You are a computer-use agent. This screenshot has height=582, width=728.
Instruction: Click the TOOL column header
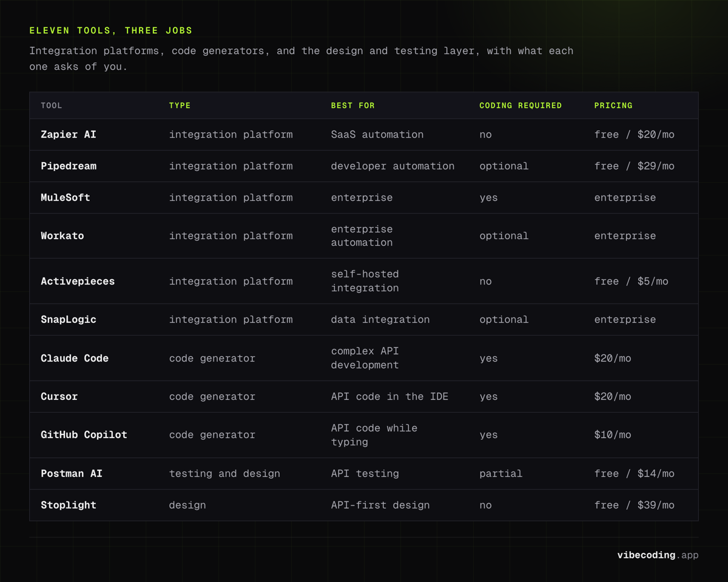52,106
